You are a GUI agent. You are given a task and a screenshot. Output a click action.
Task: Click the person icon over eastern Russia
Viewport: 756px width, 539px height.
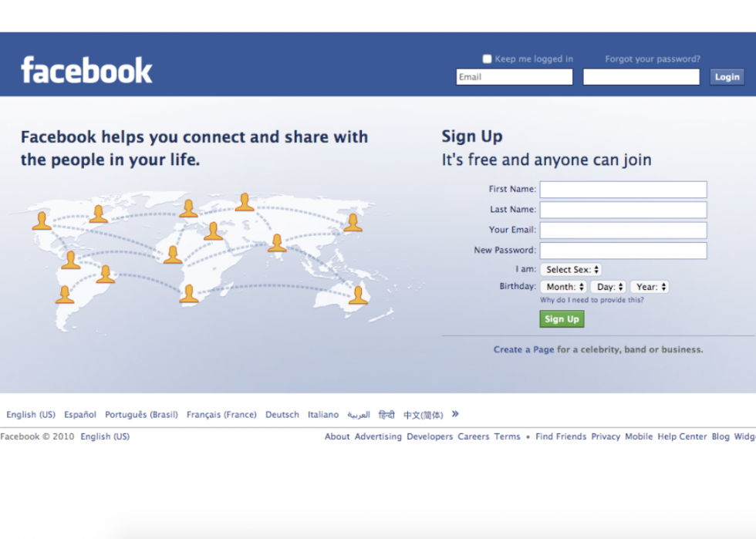353,223
